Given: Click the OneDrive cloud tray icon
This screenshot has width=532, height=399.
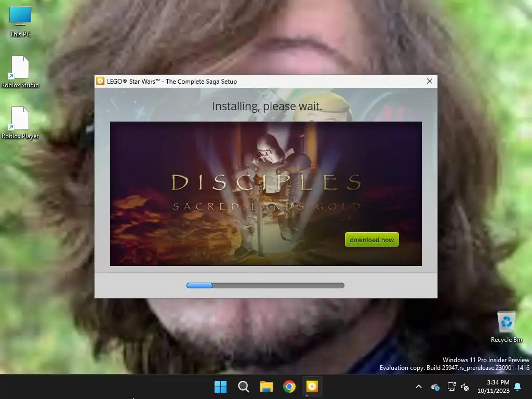Looking at the screenshot, I should (435, 387).
